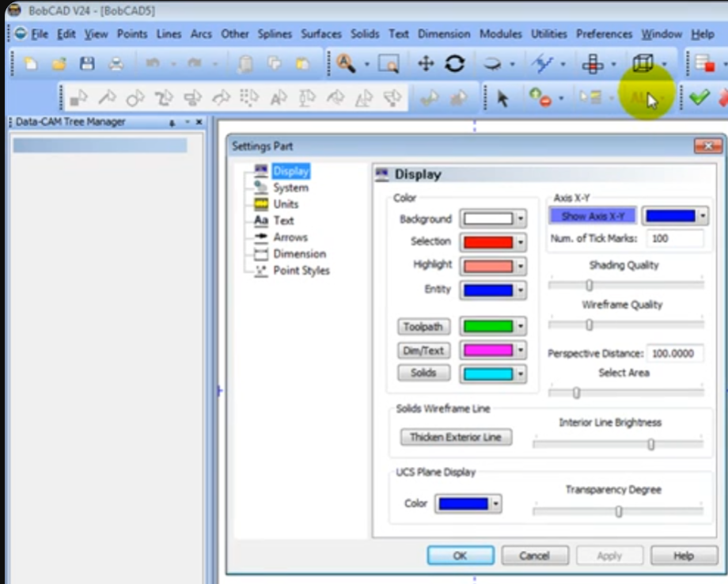The height and width of the screenshot is (584, 728).
Task: Expand the Selection color dropdown
Action: point(520,242)
